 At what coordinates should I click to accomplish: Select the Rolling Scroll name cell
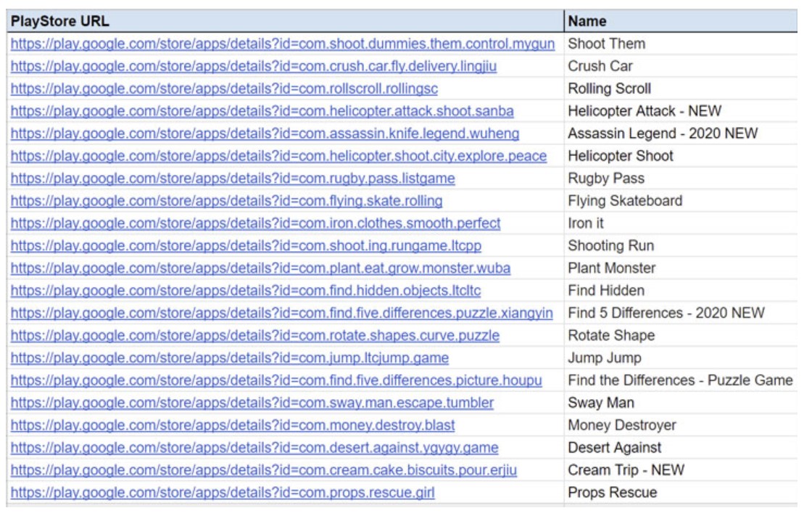coord(681,89)
